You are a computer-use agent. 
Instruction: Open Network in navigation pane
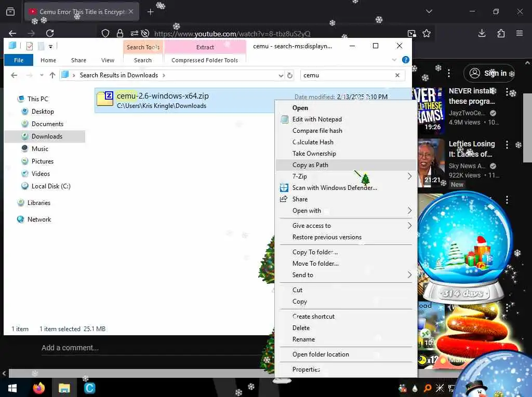click(x=39, y=220)
